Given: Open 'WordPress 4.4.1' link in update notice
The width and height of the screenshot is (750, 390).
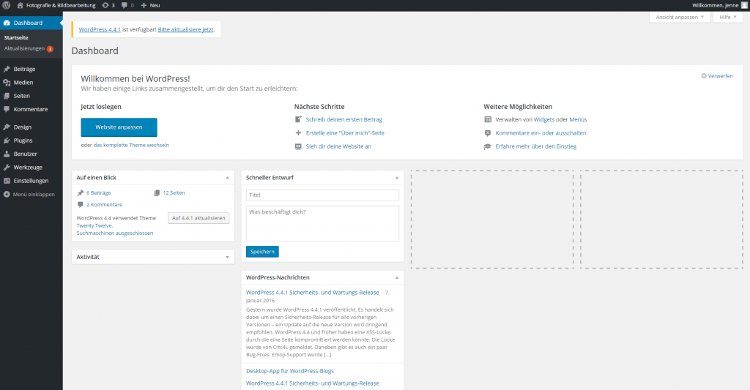Looking at the screenshot, I should click(99, 30).
